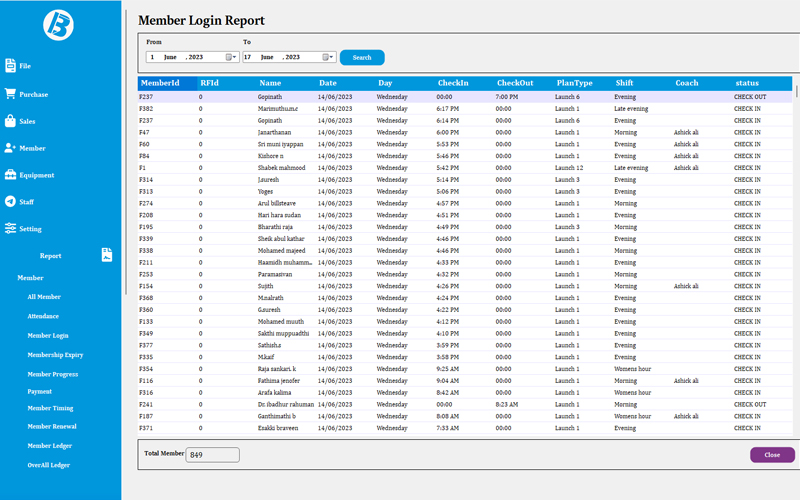800x500 pixels.
Task: Click the File document icon
Action: 10,65
